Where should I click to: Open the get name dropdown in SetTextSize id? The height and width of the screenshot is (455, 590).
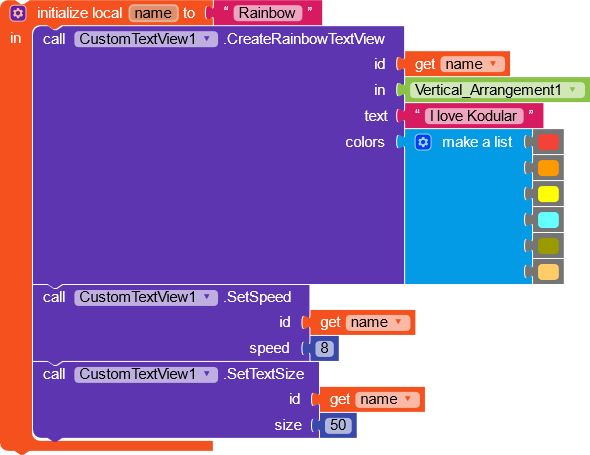(x=387, y=399)
